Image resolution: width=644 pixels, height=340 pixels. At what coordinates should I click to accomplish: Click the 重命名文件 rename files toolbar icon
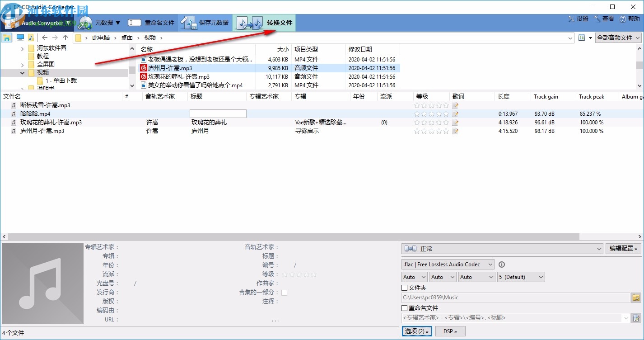tap(135, 22)
